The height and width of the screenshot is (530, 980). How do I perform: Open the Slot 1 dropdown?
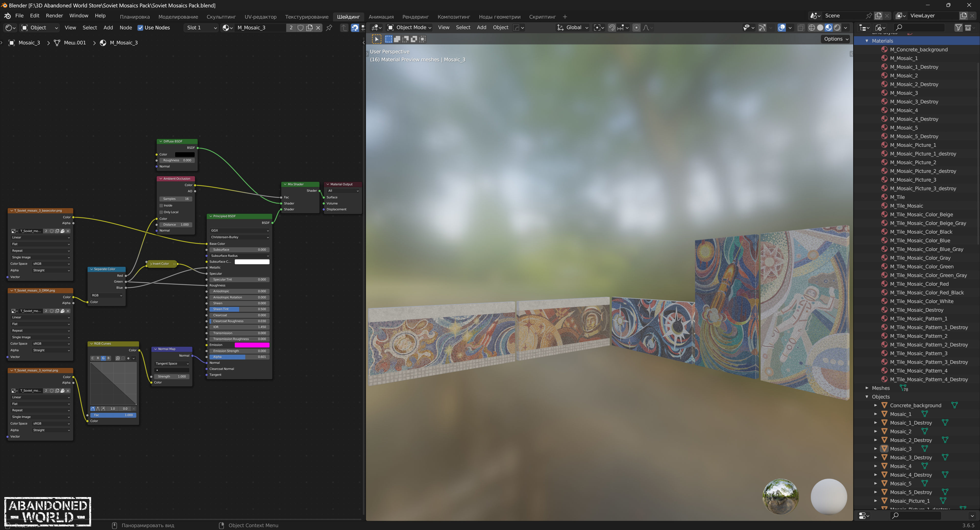click(x=201, y=27)
